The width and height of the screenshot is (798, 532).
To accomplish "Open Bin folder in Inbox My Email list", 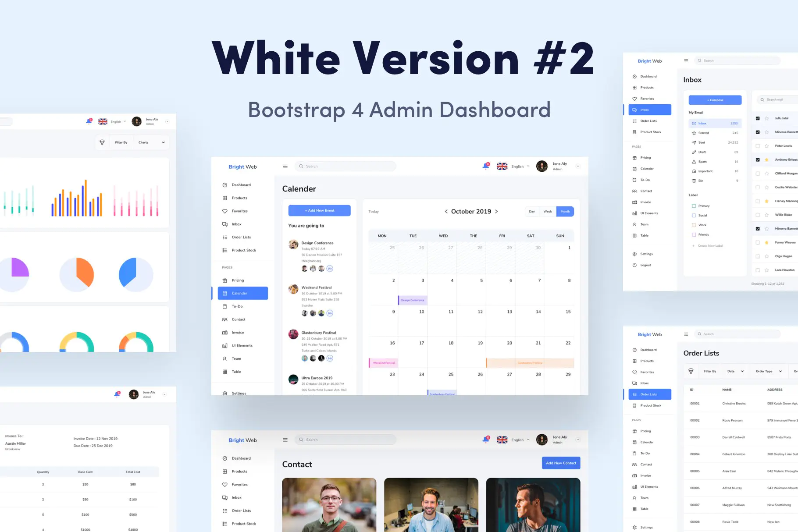I will coord(715,181).
